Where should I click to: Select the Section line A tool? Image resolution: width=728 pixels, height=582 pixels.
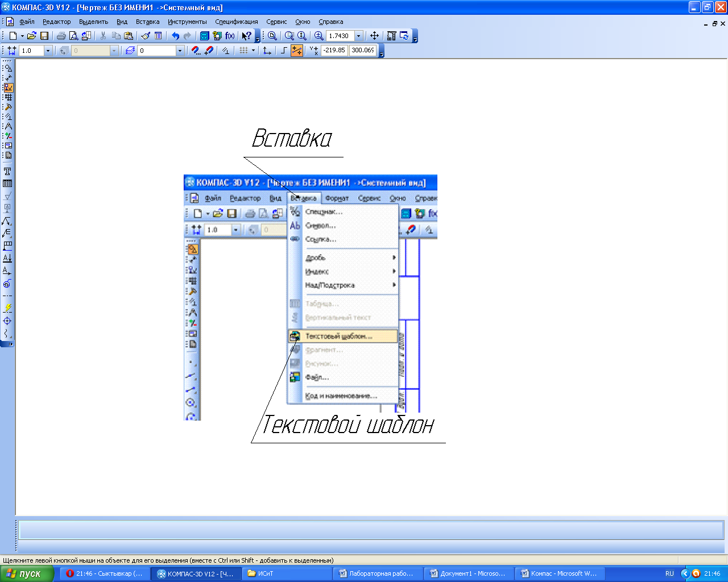pos(7,259)
